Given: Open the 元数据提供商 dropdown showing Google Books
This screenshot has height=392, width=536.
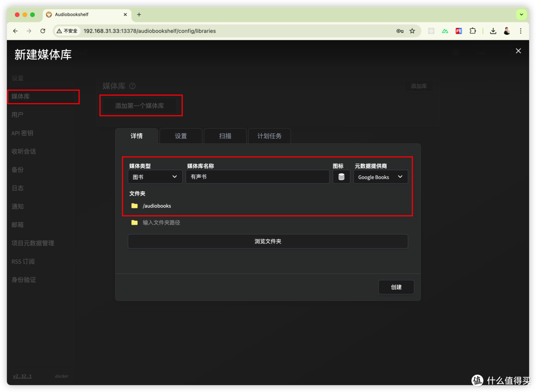Looking at the screenshot, I should click(x=381, y=177).
